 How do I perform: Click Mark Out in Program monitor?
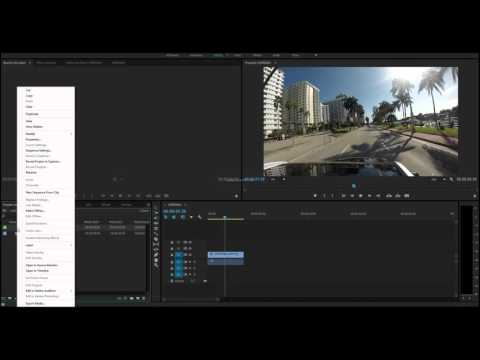click(332, 196)
